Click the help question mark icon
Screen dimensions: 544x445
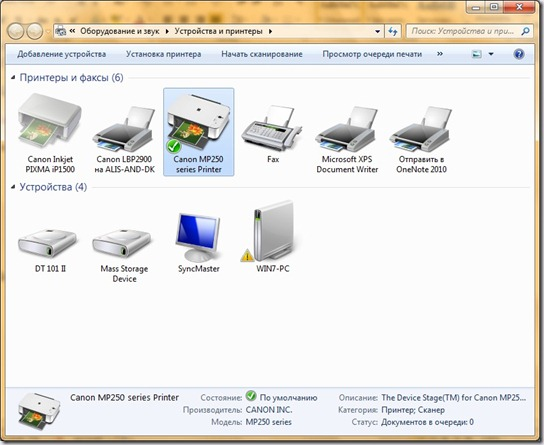(519, 54)
